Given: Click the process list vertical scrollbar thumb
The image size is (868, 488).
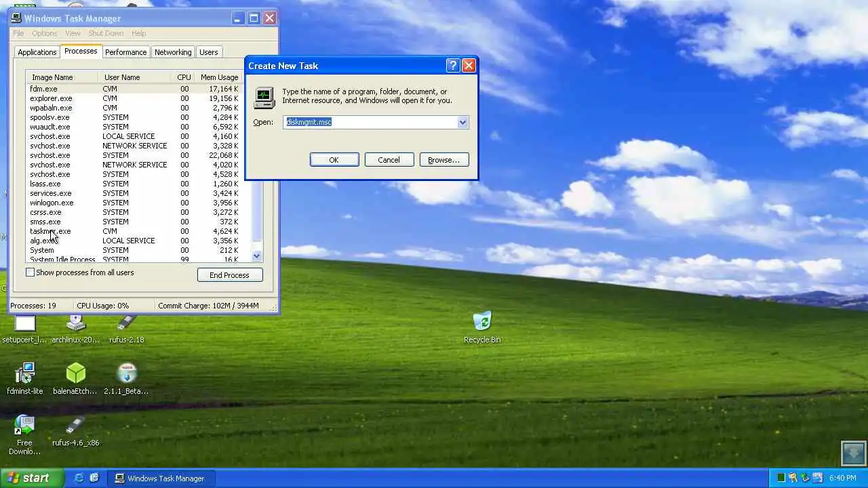Looking at the screenshot, I should (256, 211).
